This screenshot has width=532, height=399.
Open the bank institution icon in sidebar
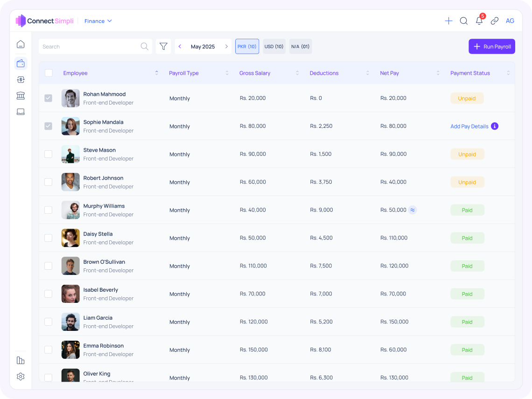21,95
